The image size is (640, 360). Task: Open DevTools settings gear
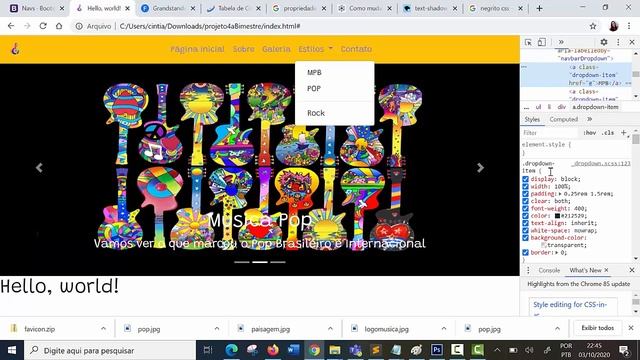[604, 42]
